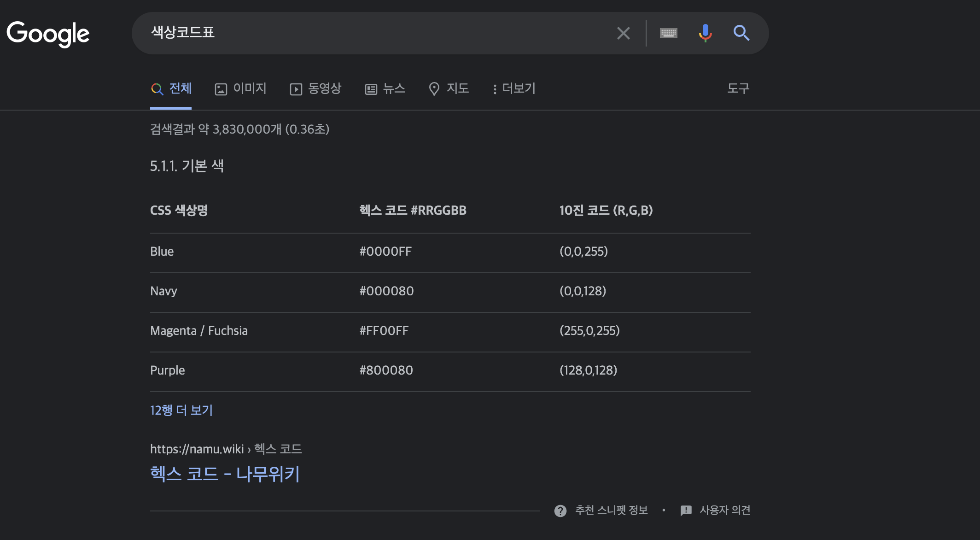Open the 뉴스 tab

[x=385, y=88]
